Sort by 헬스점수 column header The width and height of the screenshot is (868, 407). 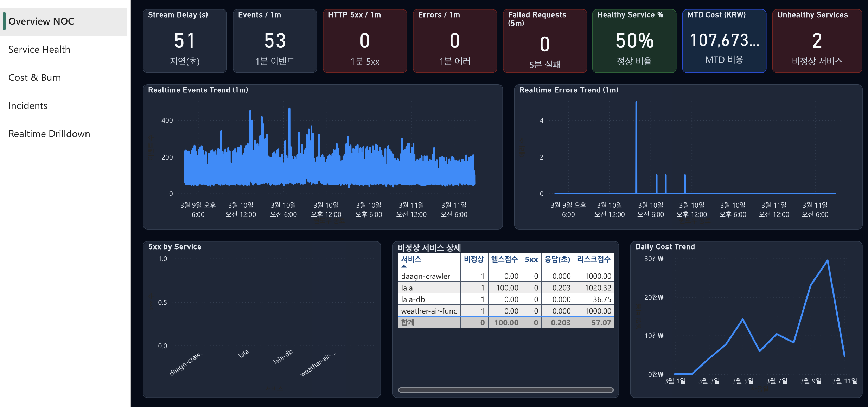504,259
